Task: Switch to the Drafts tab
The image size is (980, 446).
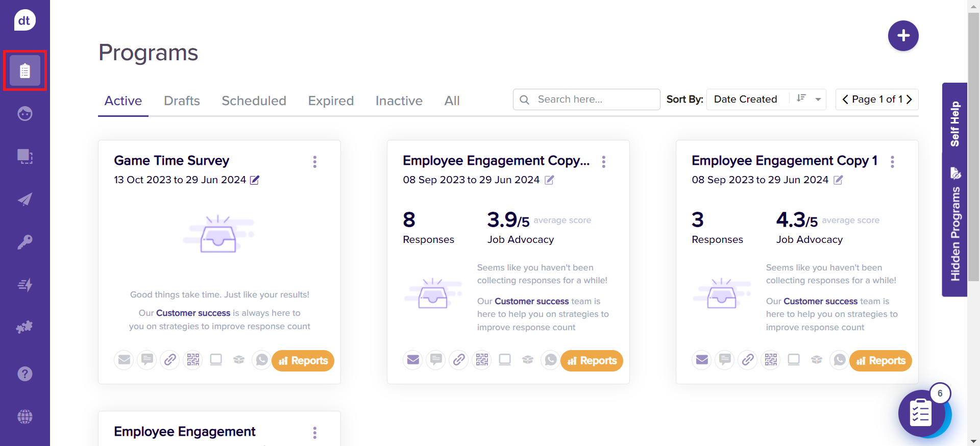Action: 182,101
